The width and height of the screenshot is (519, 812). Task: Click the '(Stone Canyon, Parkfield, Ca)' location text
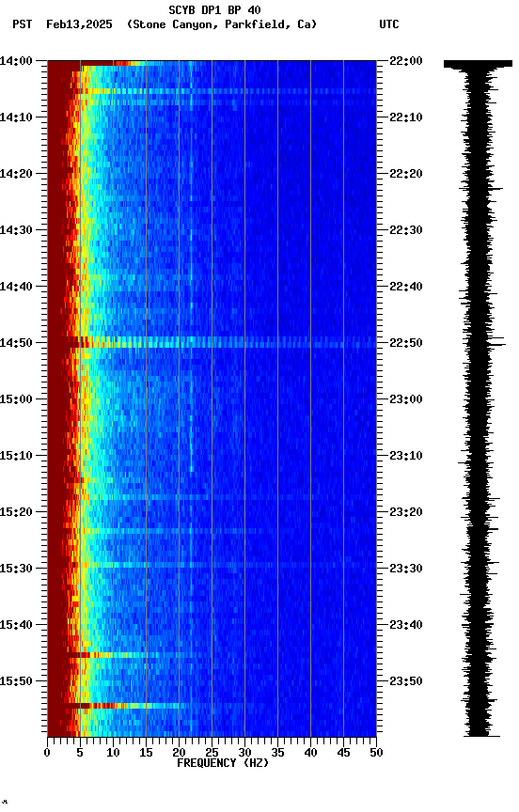coord(222,24)
